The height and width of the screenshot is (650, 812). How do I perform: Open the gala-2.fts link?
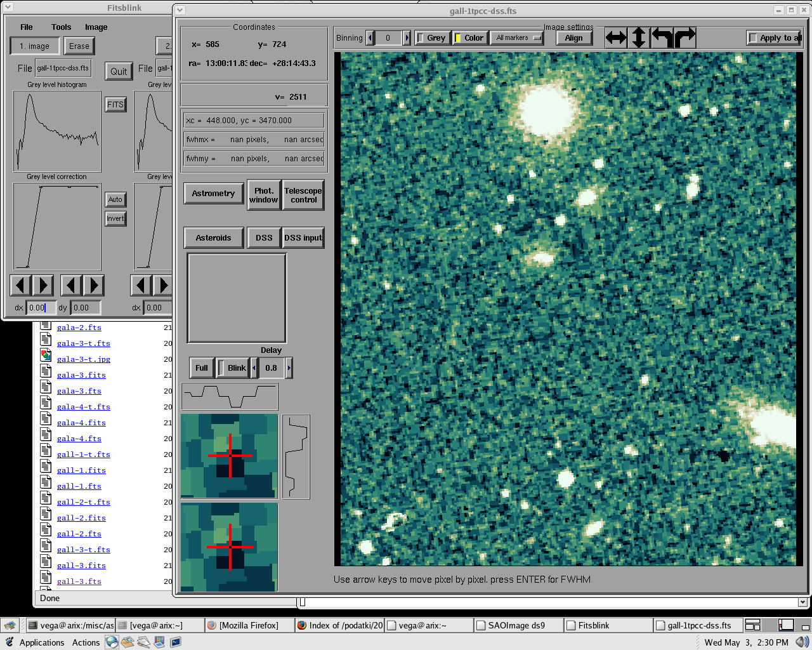pyautogui.click(x=79, y=328)
